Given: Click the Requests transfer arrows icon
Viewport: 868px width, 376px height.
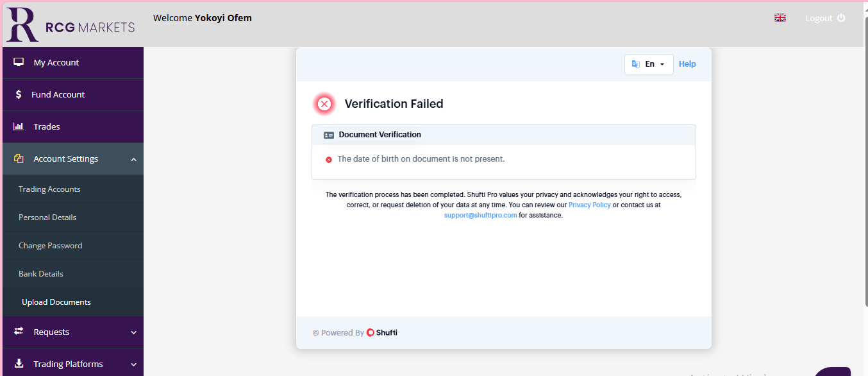Looking at the screenshot, I should [19, 332].
